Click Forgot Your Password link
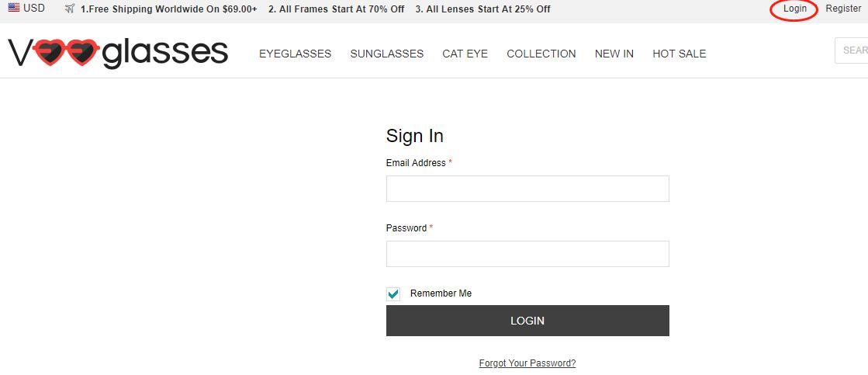Image resolution: width=868 pixels, height=375 pixels. click(527, 363)
